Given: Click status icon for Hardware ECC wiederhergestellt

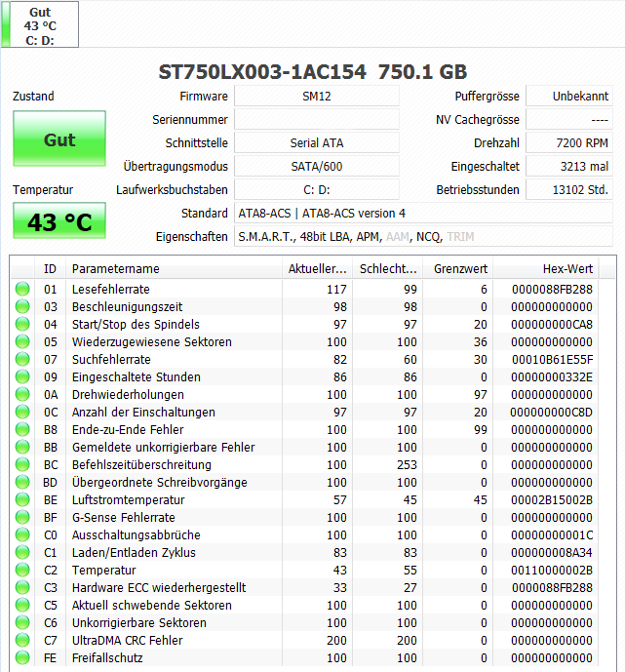Looking at the screenshot, I should [22, 587].
